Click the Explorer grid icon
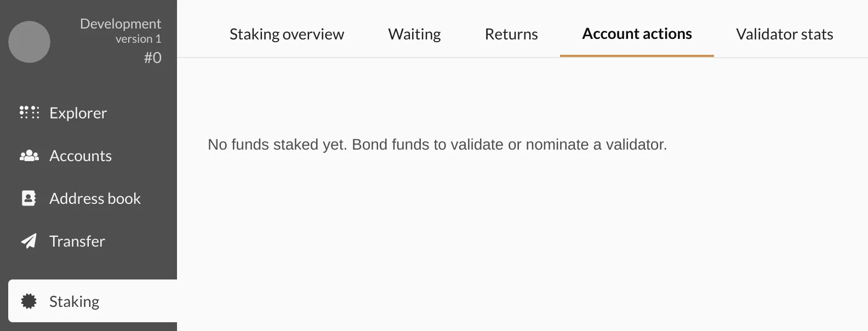The image size is (868, 331). click(30, 112)
